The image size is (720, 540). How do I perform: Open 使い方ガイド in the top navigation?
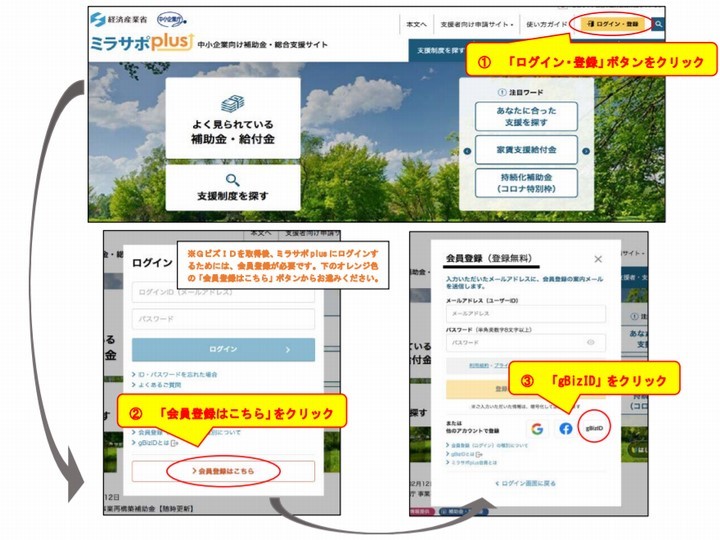[x=546, y=24]
